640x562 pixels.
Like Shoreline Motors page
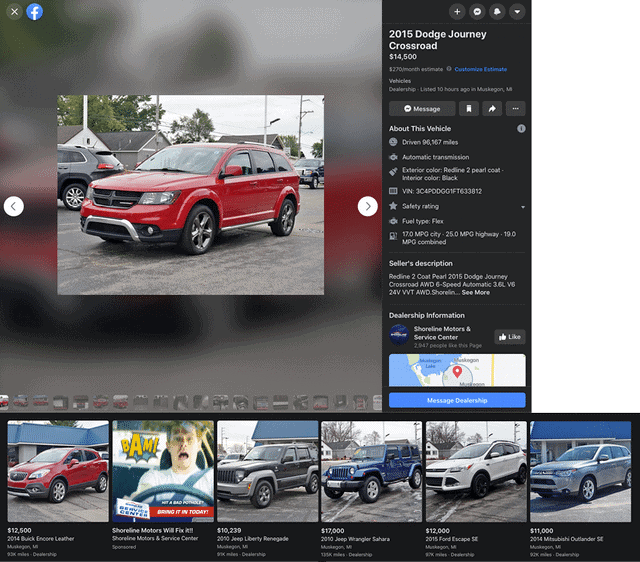click(x=510, y=337)
